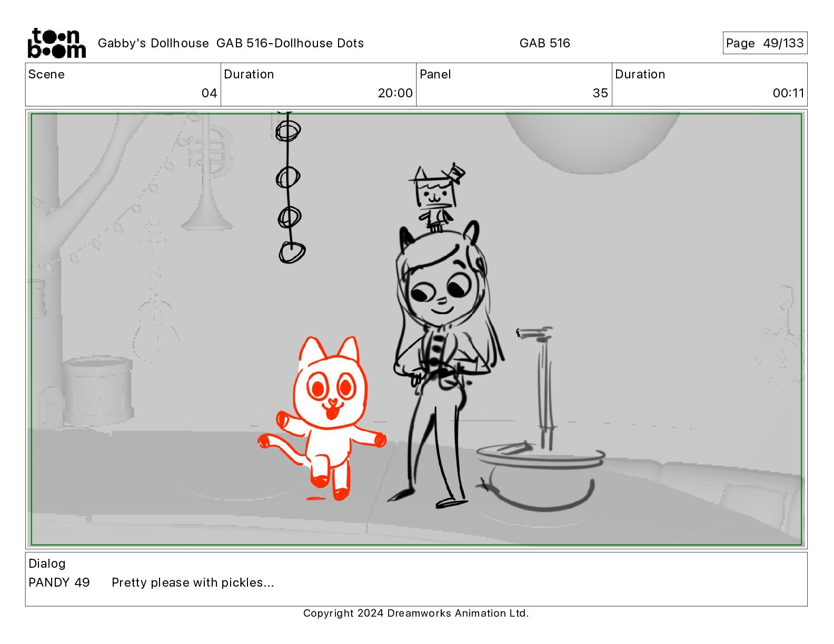This screenshot has width=834, height=644.
Task: Click the faucet and basin drawing
Action: tap(540, 418)
